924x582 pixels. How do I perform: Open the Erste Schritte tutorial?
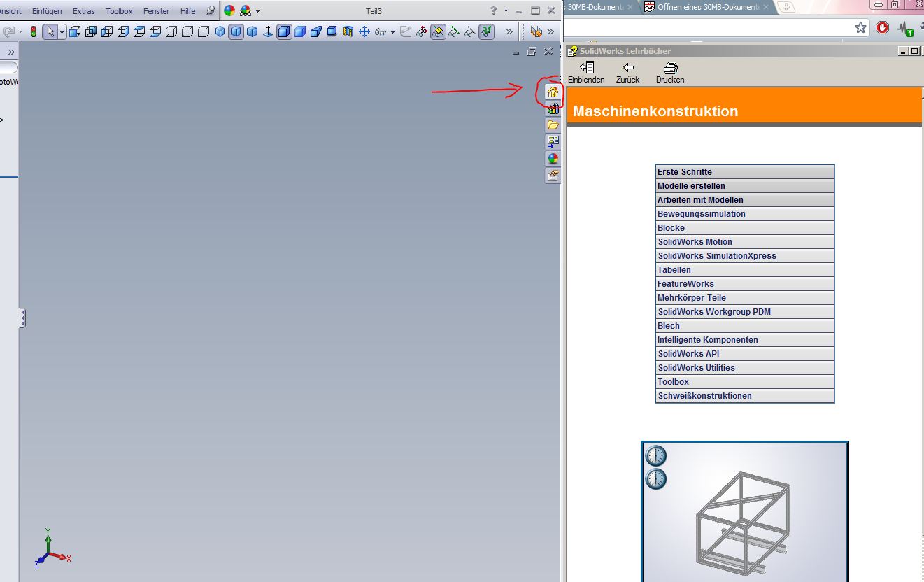pos(745,172)
